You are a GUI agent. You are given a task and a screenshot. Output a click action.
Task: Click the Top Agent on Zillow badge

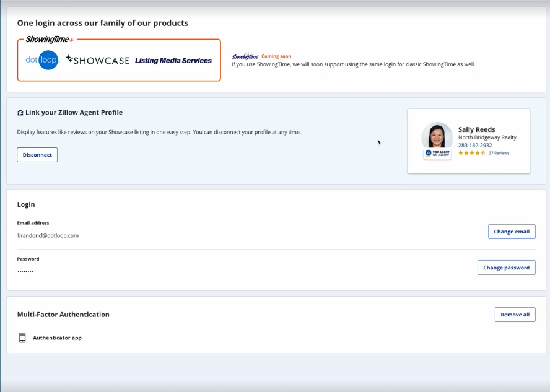[x=437, y=154]
